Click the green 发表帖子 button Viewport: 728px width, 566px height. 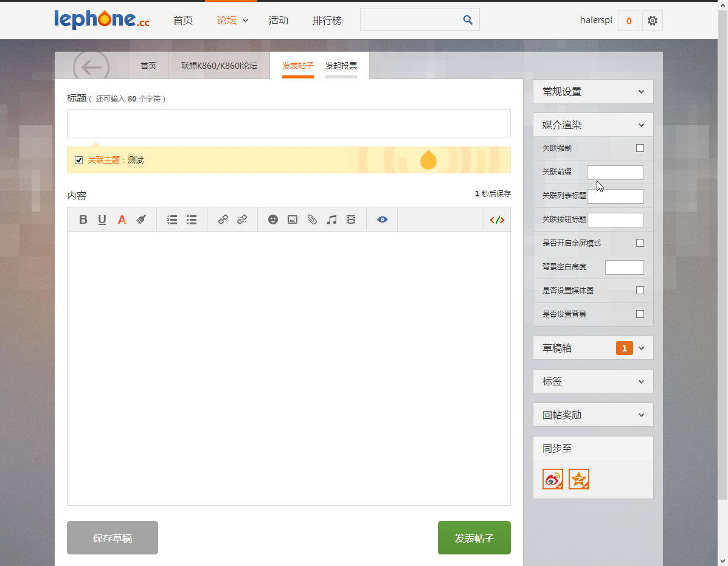pyautogui.click(x=474, y=537)
